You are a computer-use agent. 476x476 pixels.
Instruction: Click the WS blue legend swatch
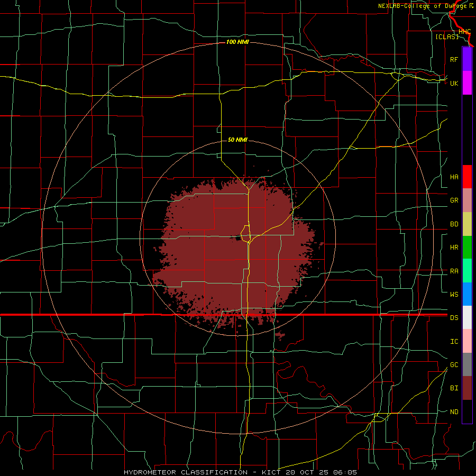pos(467,294)
